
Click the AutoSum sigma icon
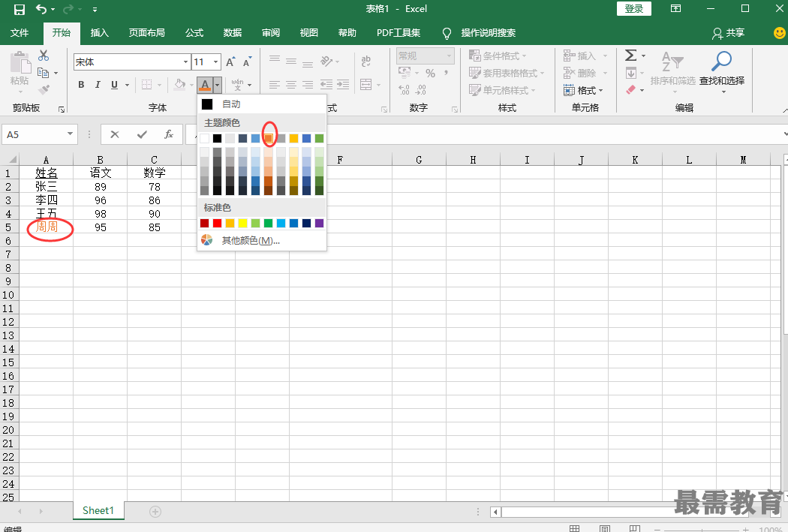pyautogui.click(x=630, y=56)
